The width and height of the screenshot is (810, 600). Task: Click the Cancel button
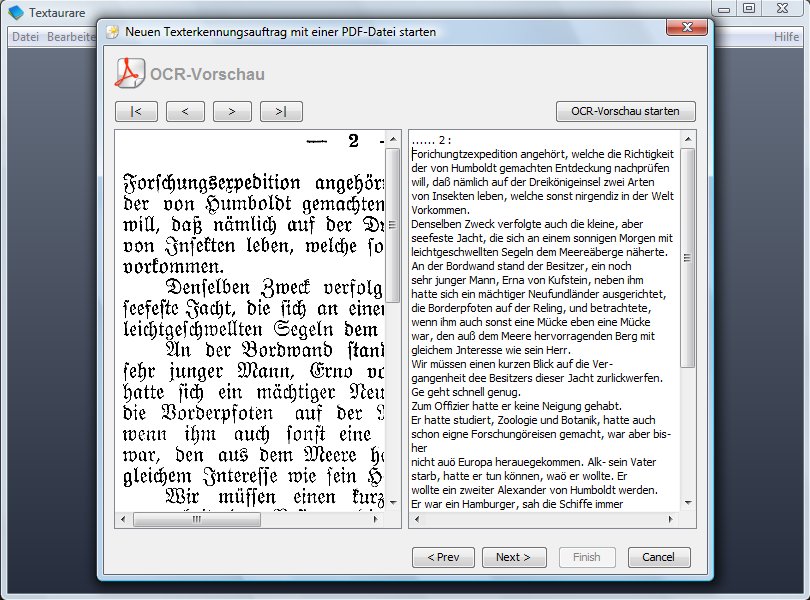pyautogui.click(x=659, y=557)
